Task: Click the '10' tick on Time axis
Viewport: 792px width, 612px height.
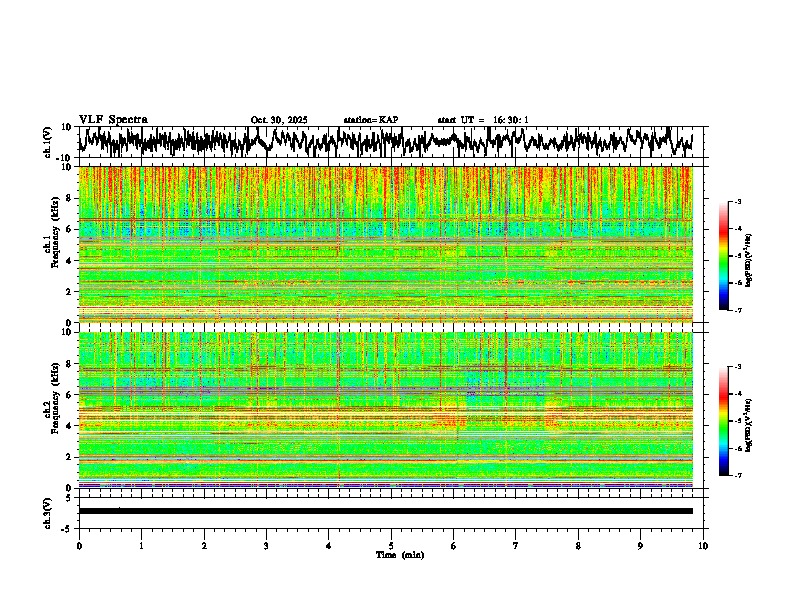Action: click(x=703, y=546)
